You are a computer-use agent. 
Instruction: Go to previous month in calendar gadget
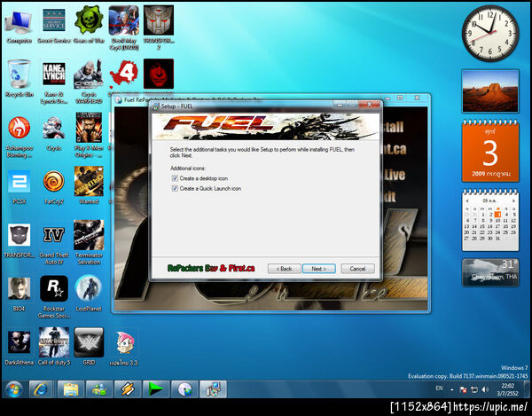coord(467,200)
